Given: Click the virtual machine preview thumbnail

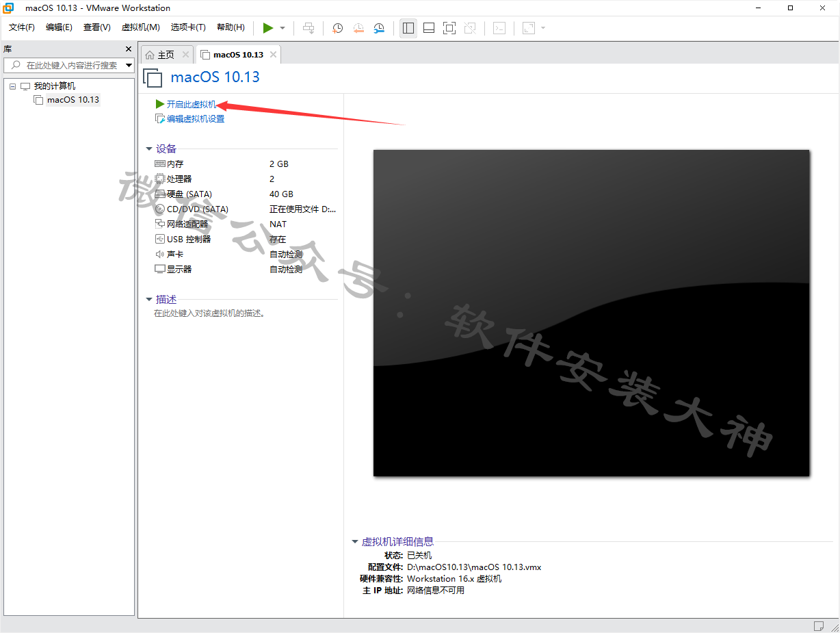Looking at the screenshot, I should [x=591, y=313].
